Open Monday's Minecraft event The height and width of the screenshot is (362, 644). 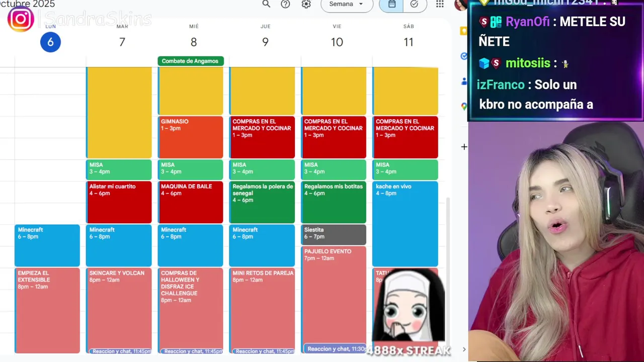[x=47, y=245]
